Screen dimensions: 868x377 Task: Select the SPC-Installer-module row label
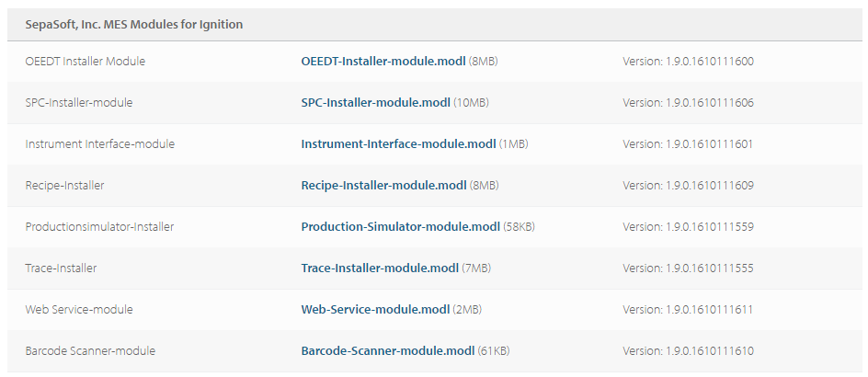(x=78, y=102)
